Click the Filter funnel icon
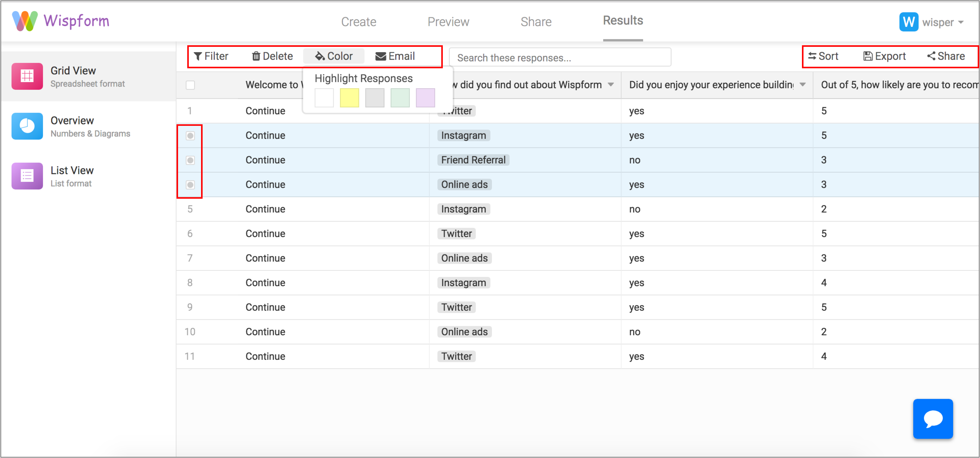Screen dimensions: 980x458 tap(198, 56)
